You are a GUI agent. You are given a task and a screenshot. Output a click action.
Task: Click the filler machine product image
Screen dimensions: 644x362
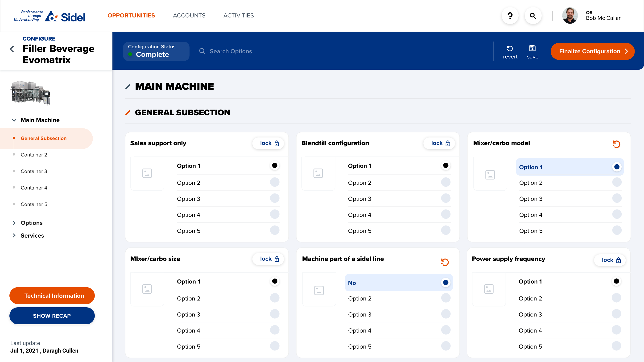pos(30,93)
